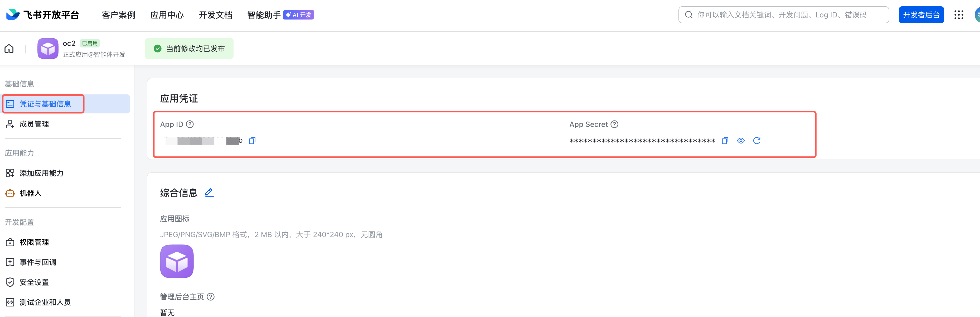Click the home icon in breadcrumb

[9, 49]
